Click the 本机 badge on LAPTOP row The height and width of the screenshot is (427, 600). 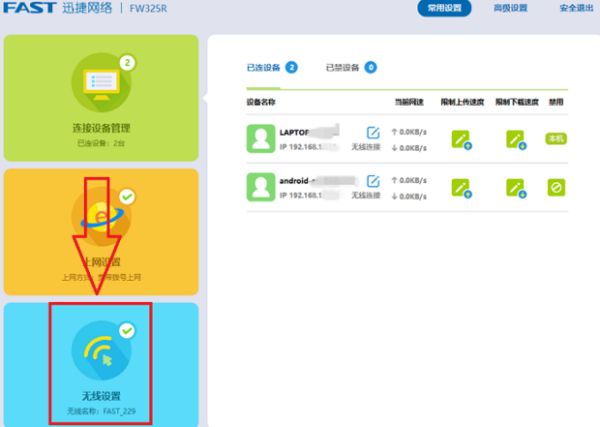click(x=556, y=138)
